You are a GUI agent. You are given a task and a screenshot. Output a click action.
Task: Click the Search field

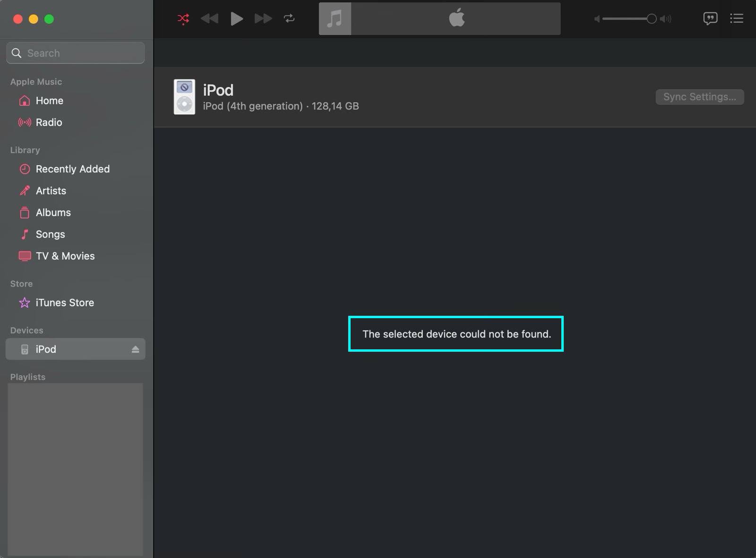click(x=76, y=53)
